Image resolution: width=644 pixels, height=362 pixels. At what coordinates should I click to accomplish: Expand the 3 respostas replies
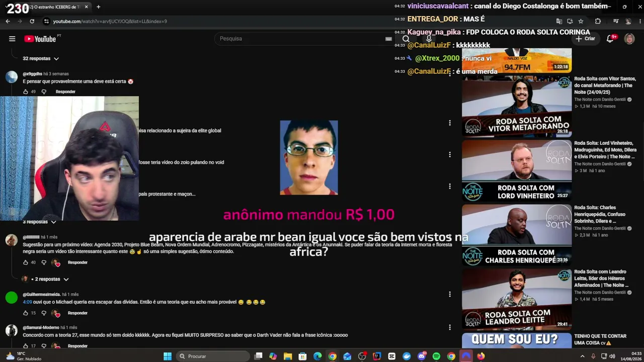(x=39, y=222)
